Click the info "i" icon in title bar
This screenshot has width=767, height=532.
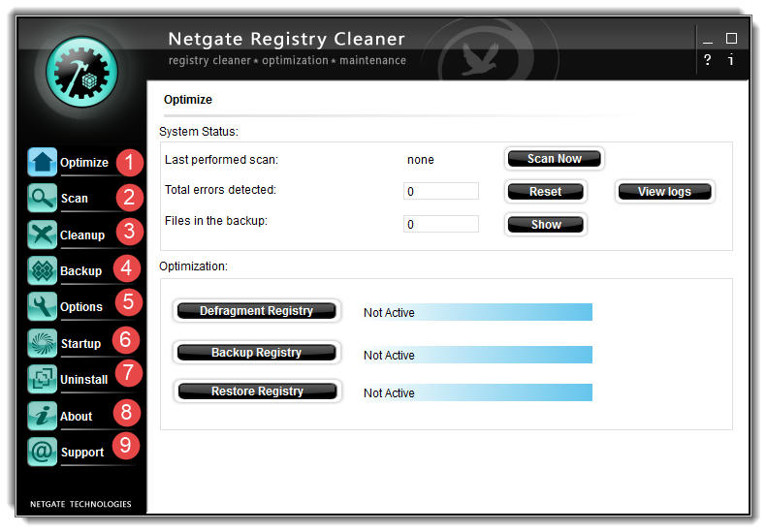[x=731, y=60]
